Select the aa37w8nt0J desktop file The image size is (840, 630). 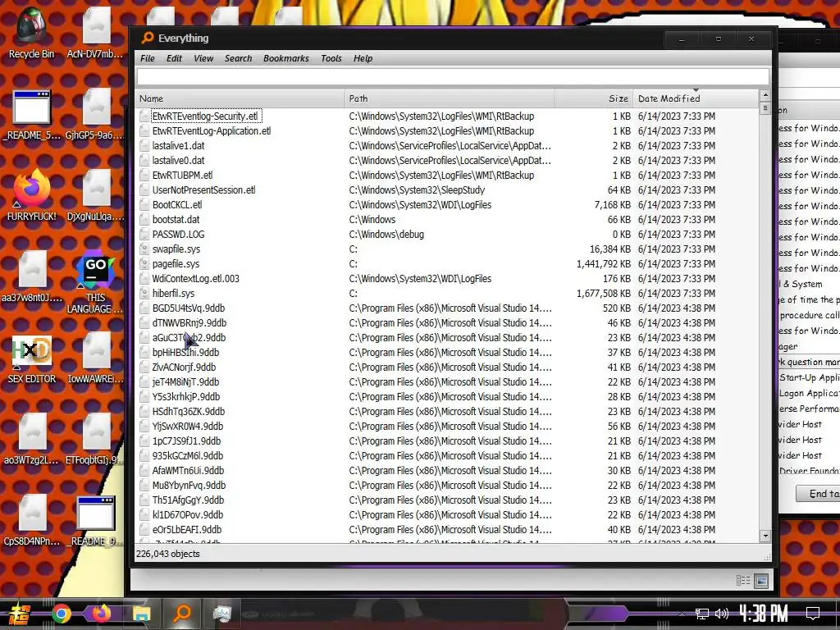[x=32, y=277]
